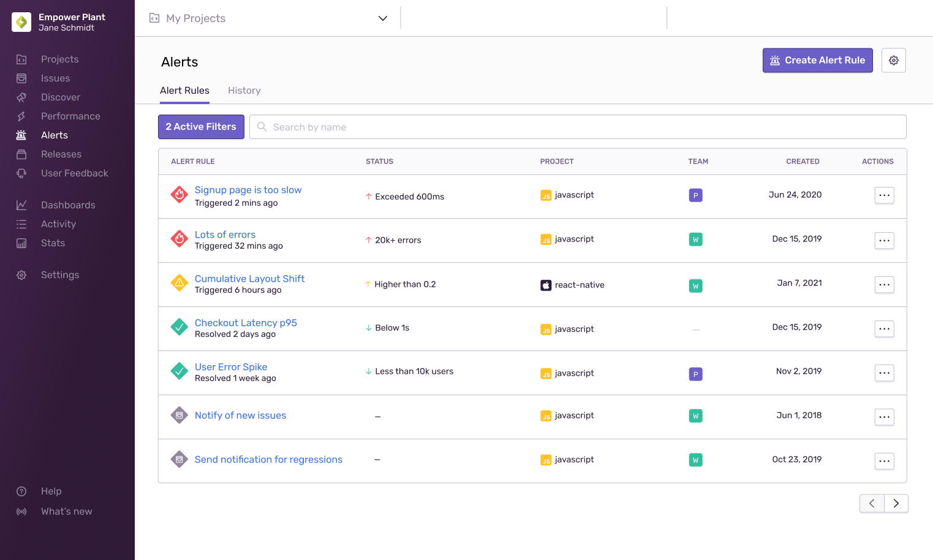Click the Jan 7, 2021 created date

click(x=799, y=283)
